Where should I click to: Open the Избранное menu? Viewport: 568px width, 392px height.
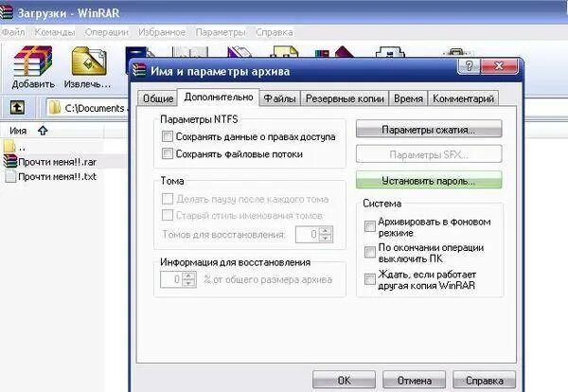point(162,32)
